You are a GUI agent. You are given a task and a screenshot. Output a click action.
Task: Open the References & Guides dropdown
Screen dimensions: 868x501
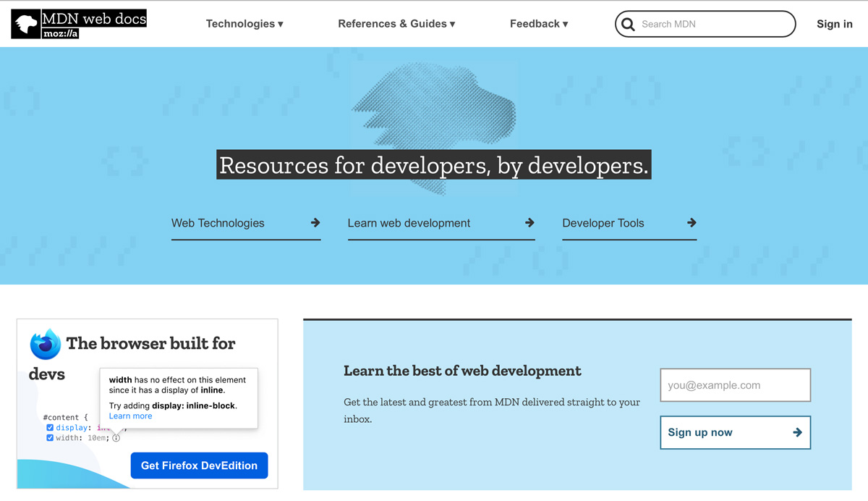396,23
